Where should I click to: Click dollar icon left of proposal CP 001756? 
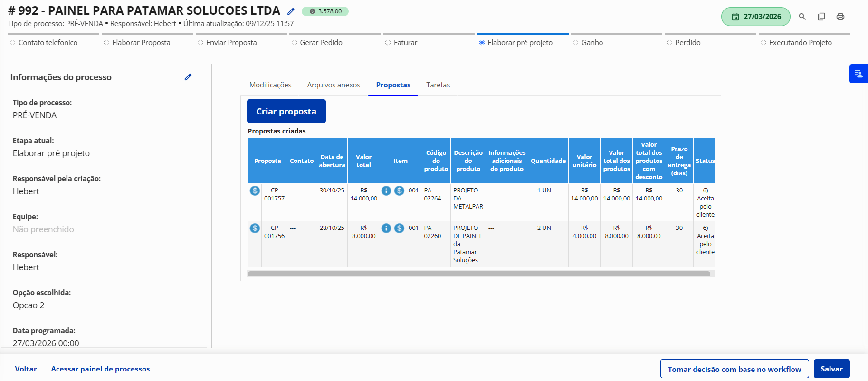point(255,228)
